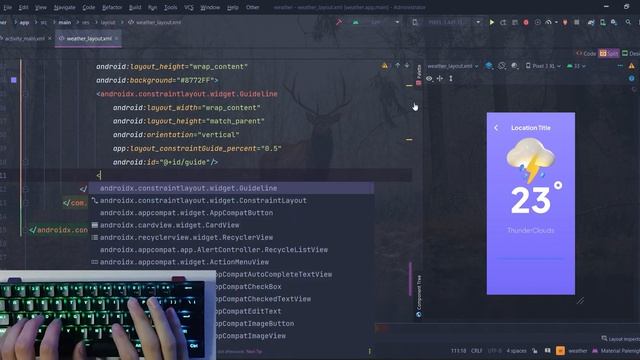The image size is (640, 360).
Task: Open the Device Manager phone icon
Action: [x=602, y=22]
